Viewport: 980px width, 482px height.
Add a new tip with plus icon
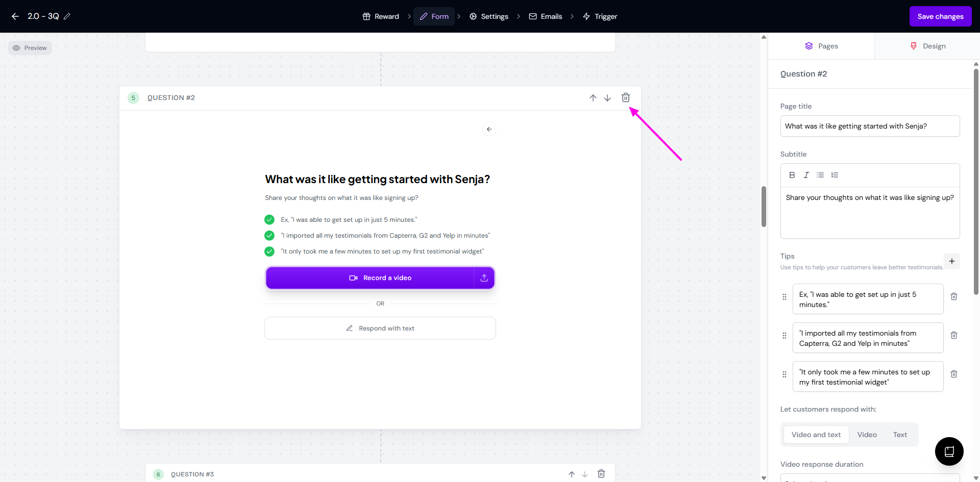[x=951, y=261]
